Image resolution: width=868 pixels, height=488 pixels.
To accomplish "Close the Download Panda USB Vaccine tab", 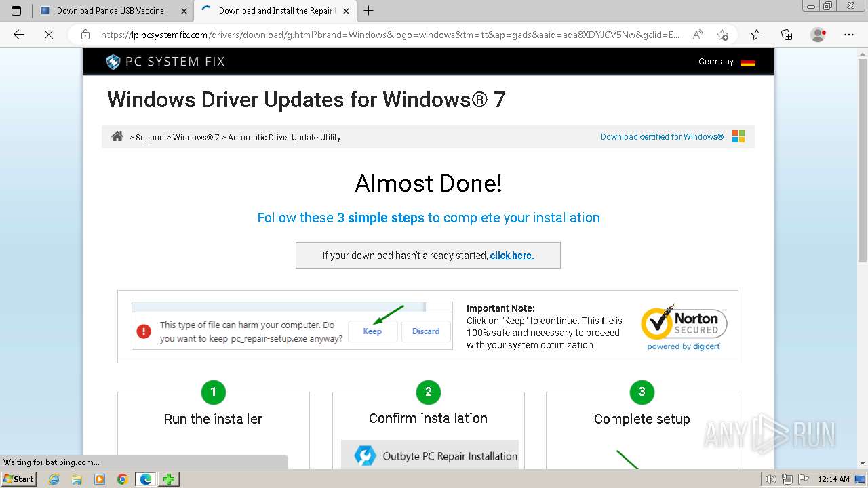I will click(x=184, y=11).
